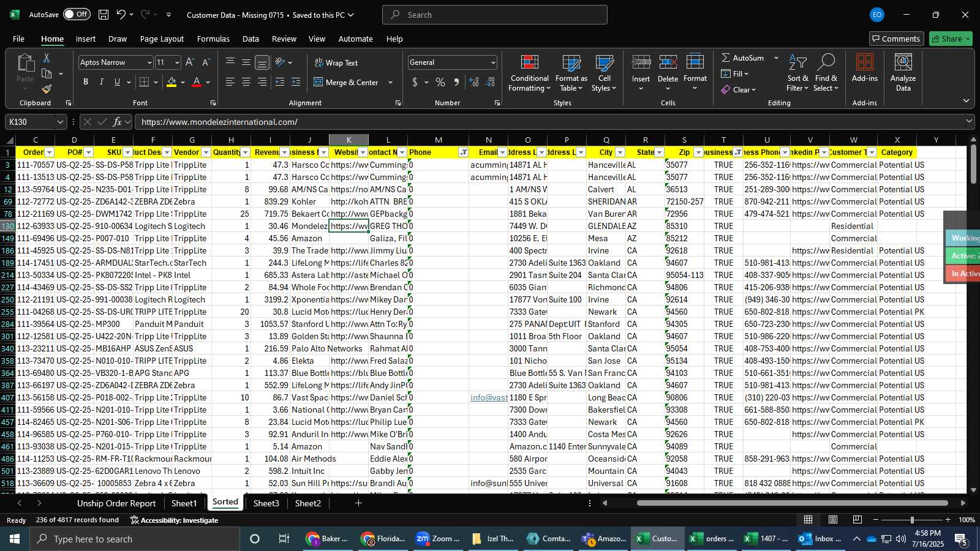This screenshot has height=551, width=980.
Task: Toggle AutoSave off switch
Action: (77, 14)
